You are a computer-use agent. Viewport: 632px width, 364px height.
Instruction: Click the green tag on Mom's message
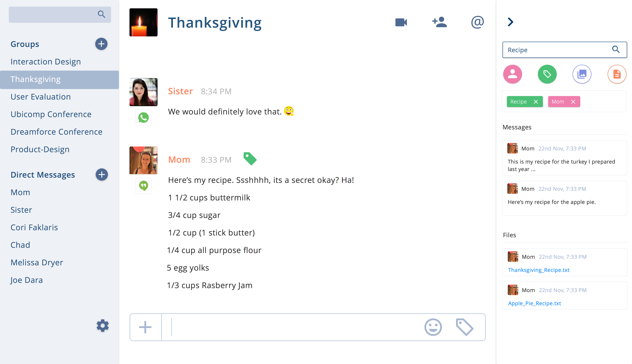(x=250, y=159)
